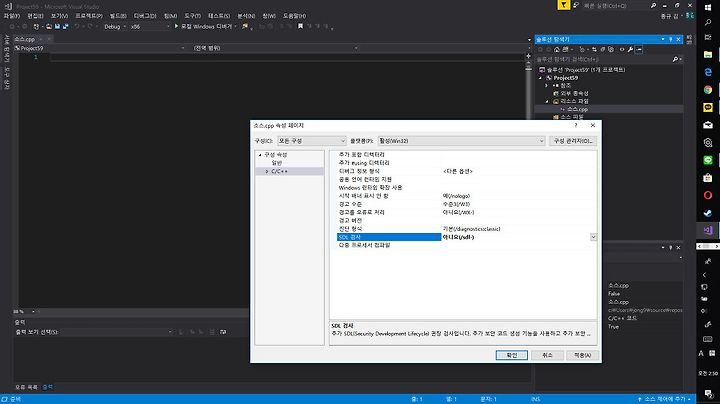
Task: Open the 편집(E) menu
Action: [35, 16]
